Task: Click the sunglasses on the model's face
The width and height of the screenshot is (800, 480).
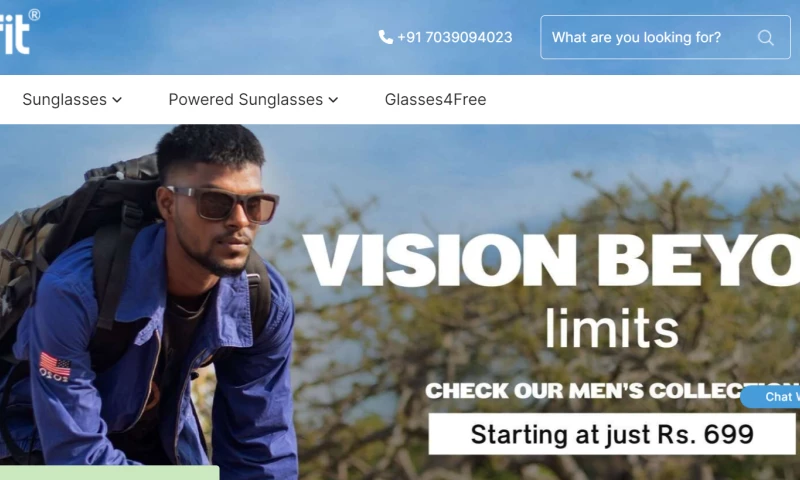Action: click(x=224, y=204)
